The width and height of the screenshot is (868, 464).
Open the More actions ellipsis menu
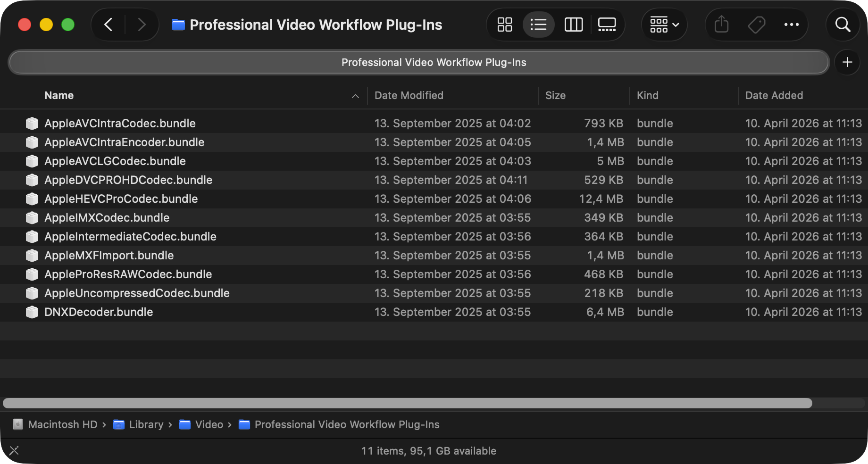tap(791, 25)
